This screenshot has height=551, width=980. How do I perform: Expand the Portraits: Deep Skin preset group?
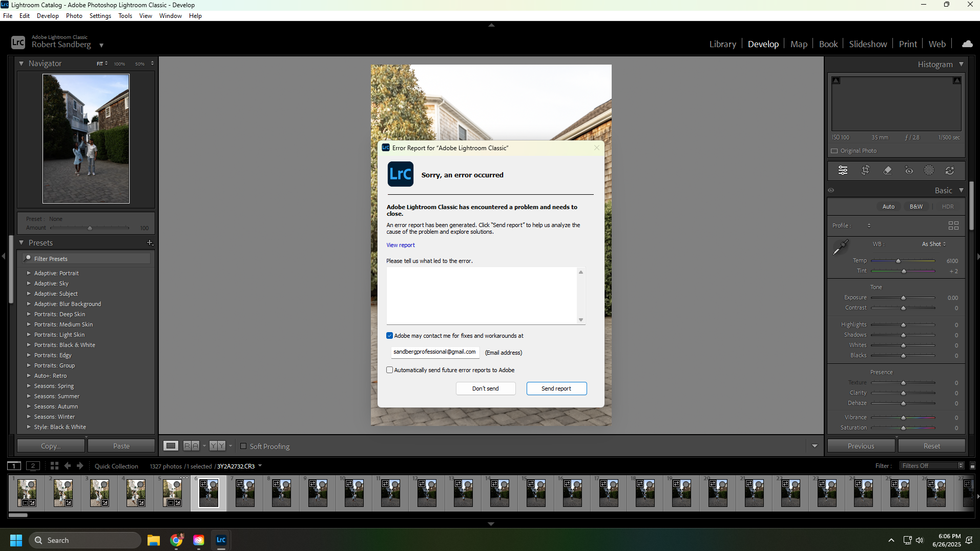[29, 314]
